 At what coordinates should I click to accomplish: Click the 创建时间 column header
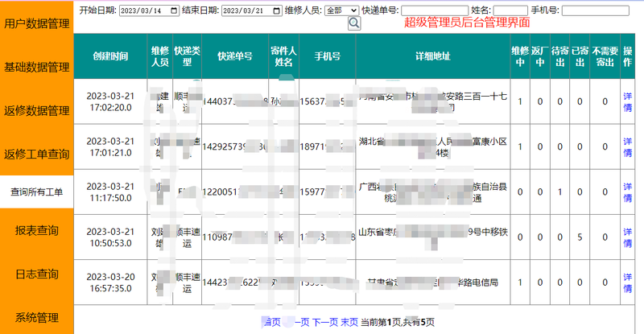(110, 56)
